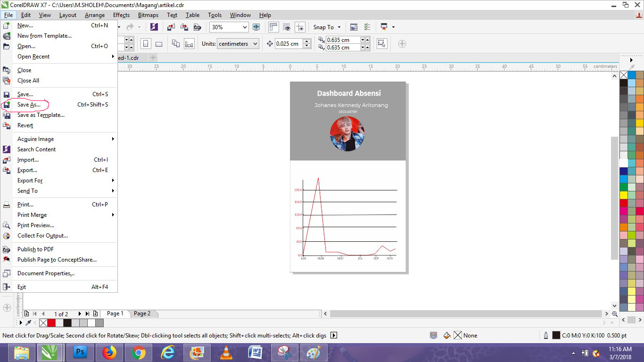This screenshot has width=644, height=362.
Task: Toggle rulers visibility on the toolbar
Action: tap(273, 27)
